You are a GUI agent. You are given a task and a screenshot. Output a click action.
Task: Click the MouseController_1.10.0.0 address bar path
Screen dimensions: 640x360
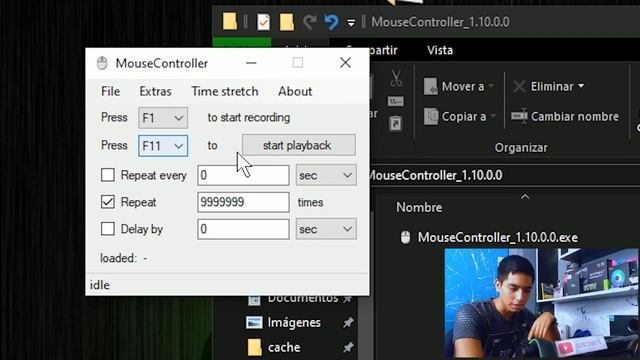pyautogui.click(x=435, y=175)
